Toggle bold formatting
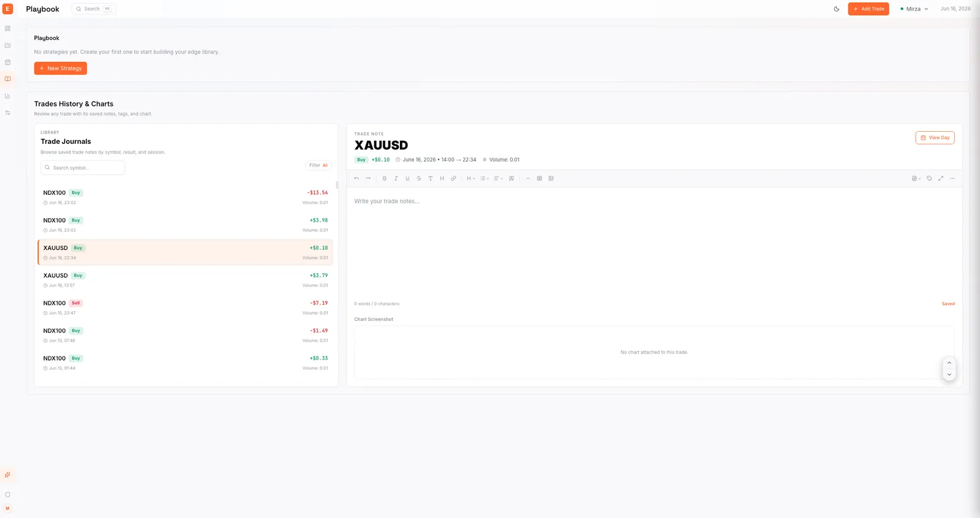980x518 pixels. (385, 179)
